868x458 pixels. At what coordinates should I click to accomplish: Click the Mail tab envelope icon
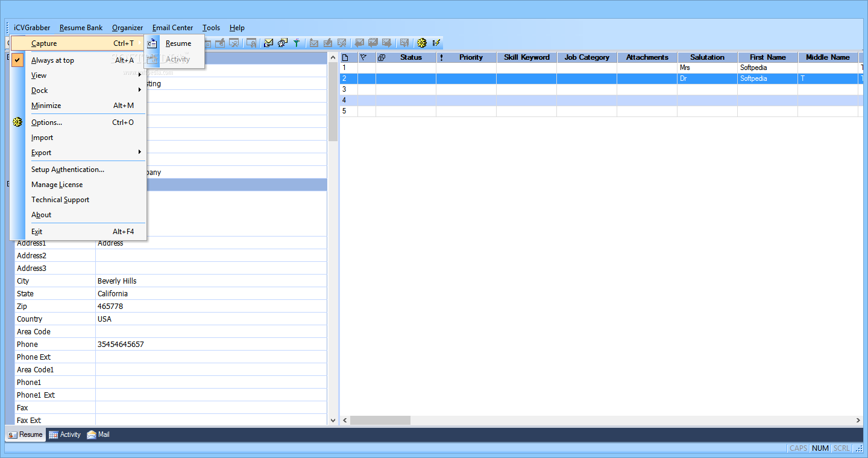tap(92, 434)
